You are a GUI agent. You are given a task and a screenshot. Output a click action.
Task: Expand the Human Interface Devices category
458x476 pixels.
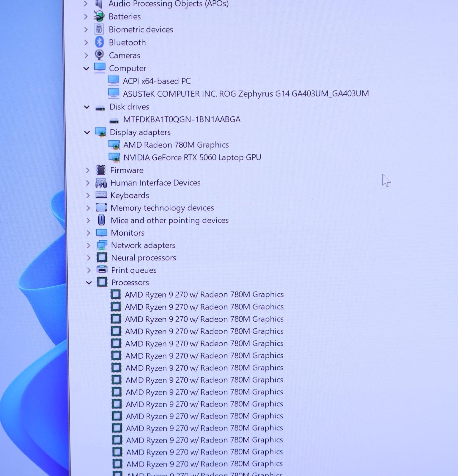pos(88,183)
